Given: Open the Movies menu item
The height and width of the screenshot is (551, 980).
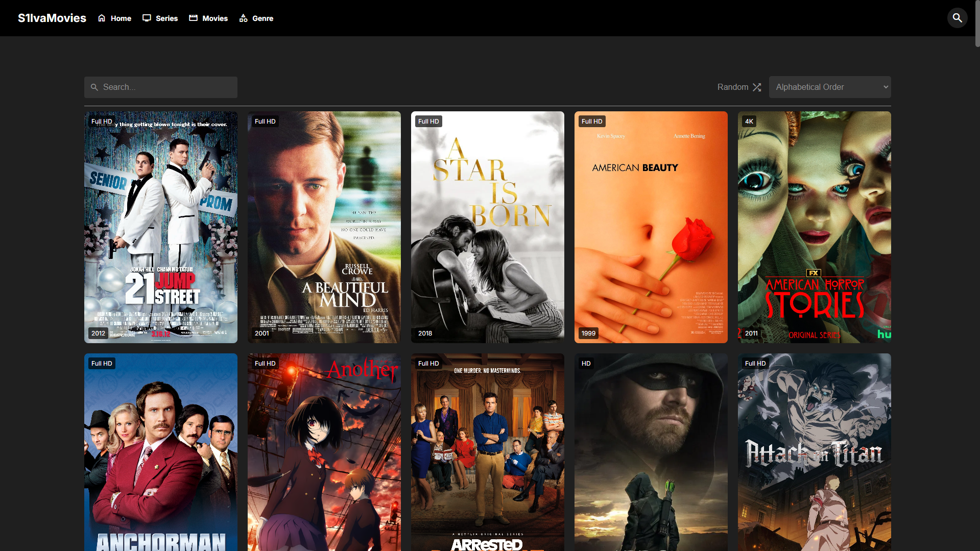Looking at the screenshot, I should pyautogui.click(x=214, y=18).
